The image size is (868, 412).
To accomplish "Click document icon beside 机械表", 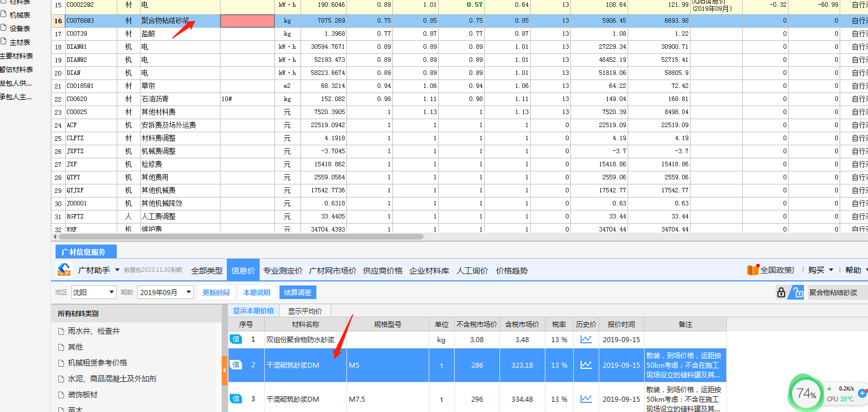I will (3, 15).
